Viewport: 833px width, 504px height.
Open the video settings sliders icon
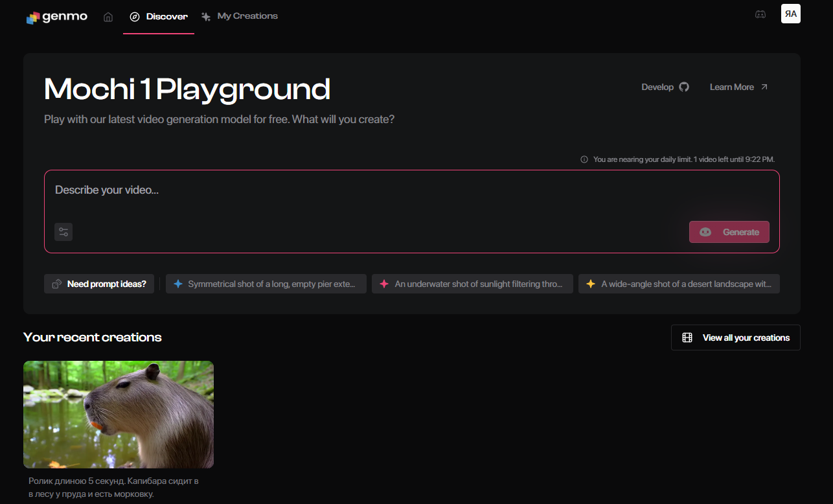[63, 232]
